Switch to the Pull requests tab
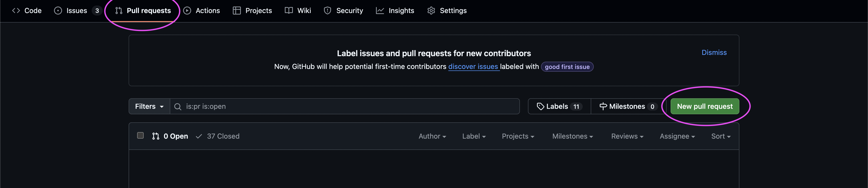 143,11
